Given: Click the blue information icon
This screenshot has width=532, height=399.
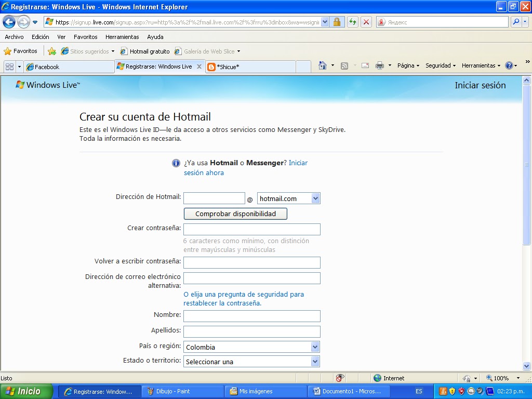Looking at the screenshot, I should click(x=176, y=163).
